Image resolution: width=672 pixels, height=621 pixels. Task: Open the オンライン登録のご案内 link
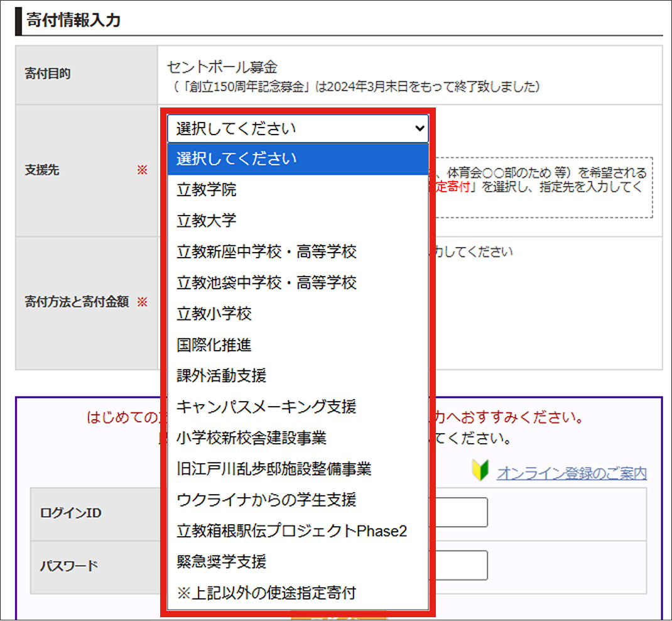(572, 473)
